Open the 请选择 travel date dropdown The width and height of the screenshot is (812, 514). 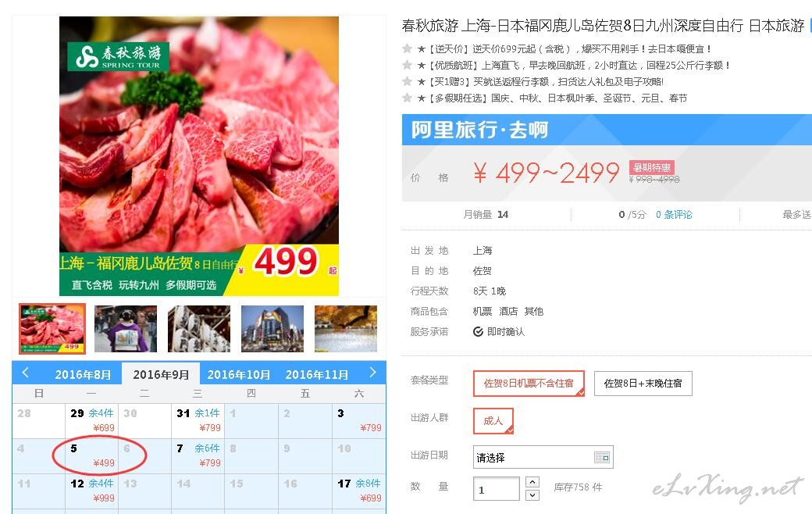(543, 457)
